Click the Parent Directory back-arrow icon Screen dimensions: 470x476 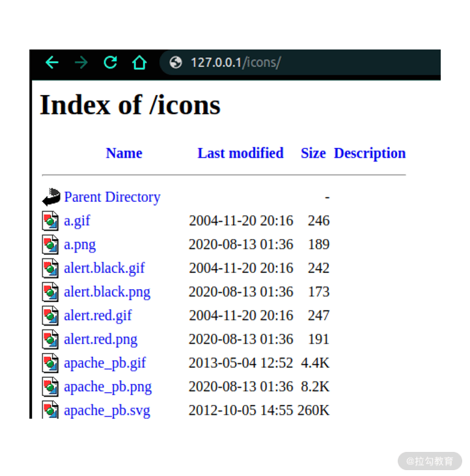(51, 197)
